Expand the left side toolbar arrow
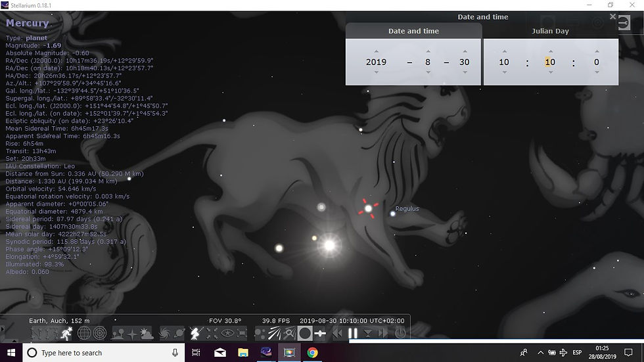Screen dimensions: 644x362 tap(3, 328)
